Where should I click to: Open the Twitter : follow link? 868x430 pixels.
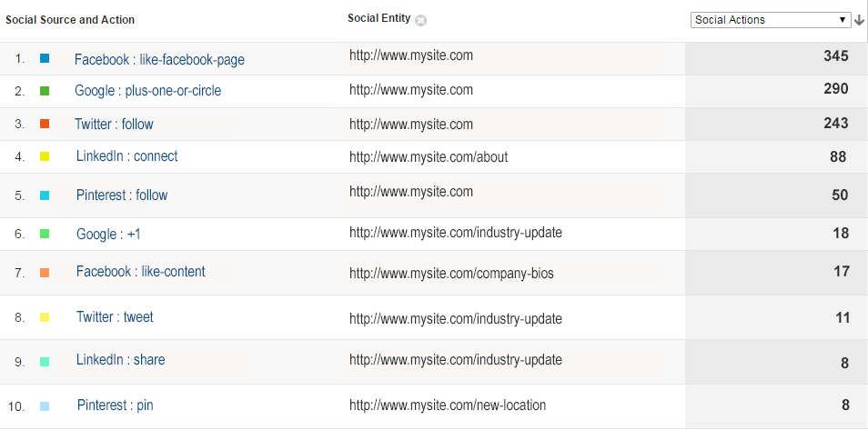pyautogui.click(x=114, y=124)
